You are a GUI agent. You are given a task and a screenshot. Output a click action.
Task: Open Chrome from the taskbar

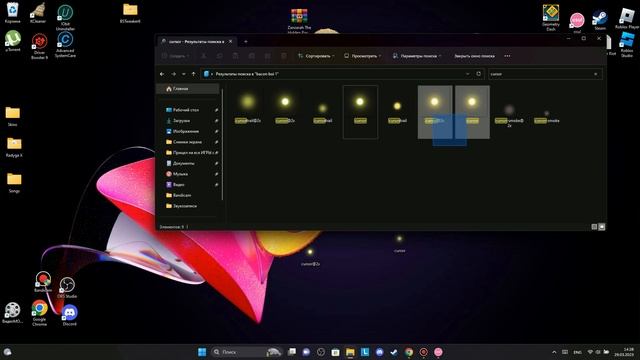tap(409, 352)
